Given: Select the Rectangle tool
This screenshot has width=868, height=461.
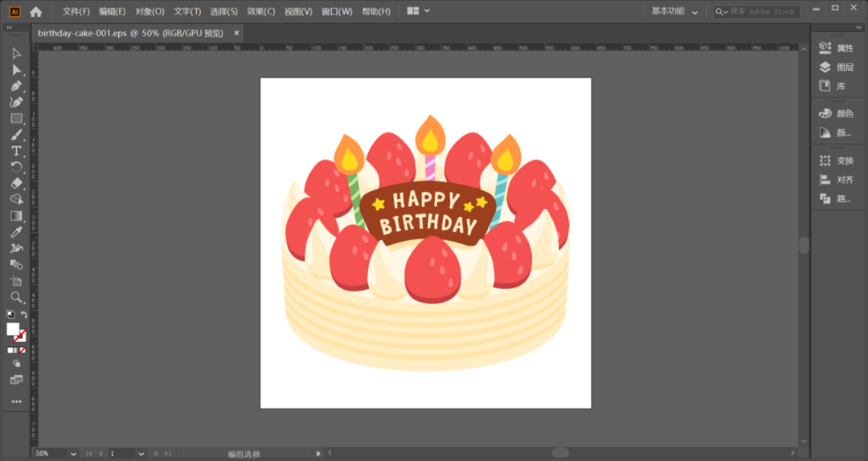Looking at the screenshot, I should point(16,118).
